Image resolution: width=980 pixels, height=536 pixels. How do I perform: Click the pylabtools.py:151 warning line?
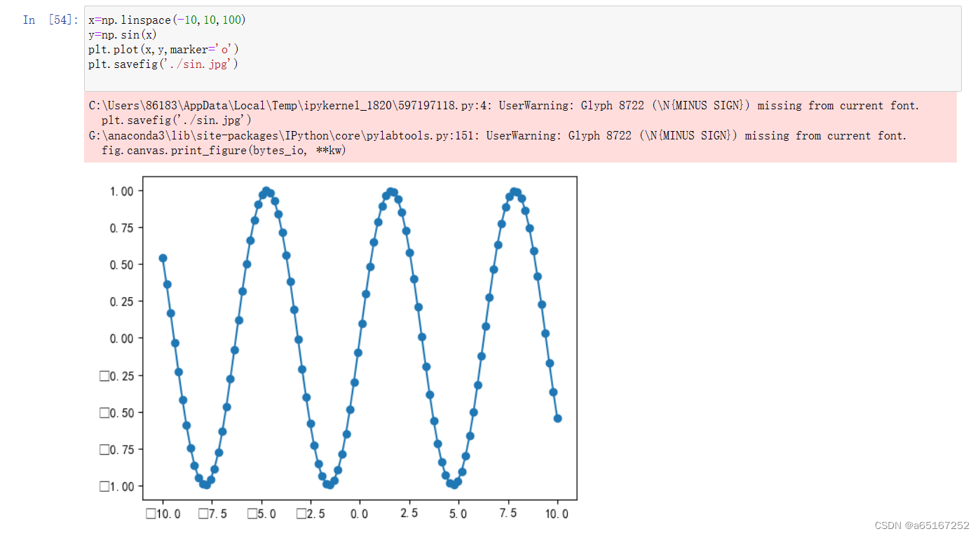pos(498,136)
